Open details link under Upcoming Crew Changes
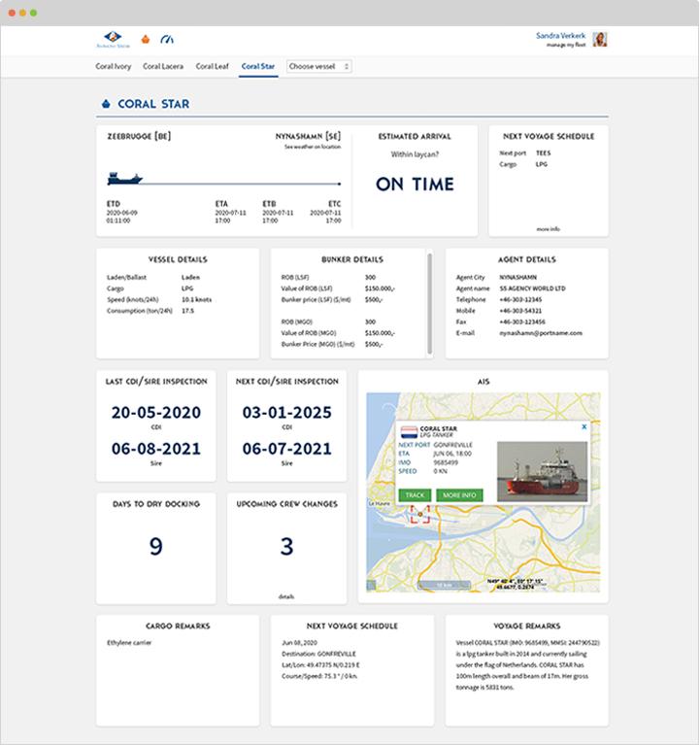The image size is (700, 745). (x=286, y=596)
